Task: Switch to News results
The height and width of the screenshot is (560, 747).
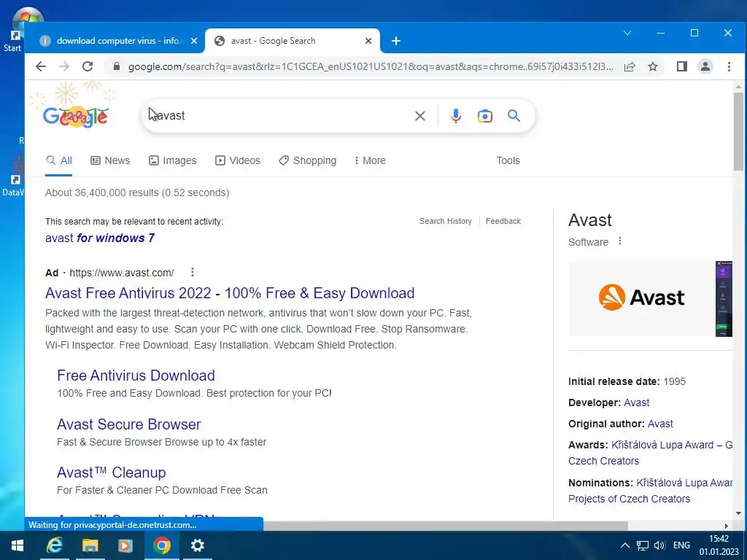Action: click(x=110, y=160)
